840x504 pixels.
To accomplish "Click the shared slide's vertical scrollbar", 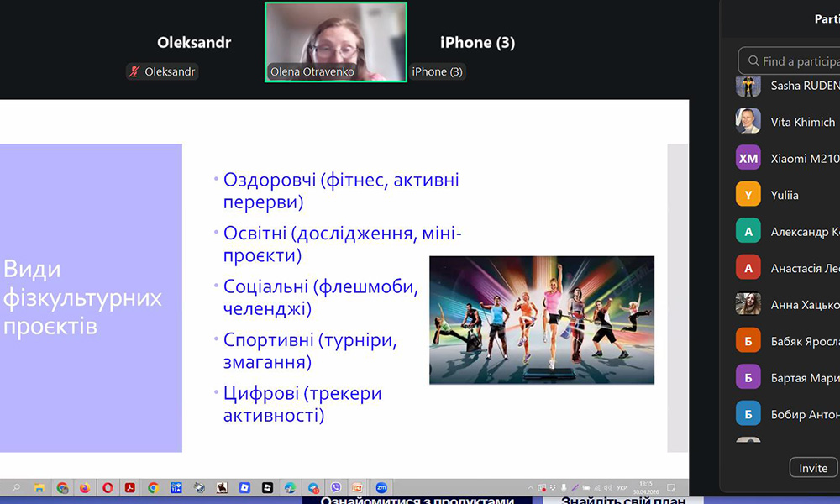I will tap(678, 298).
